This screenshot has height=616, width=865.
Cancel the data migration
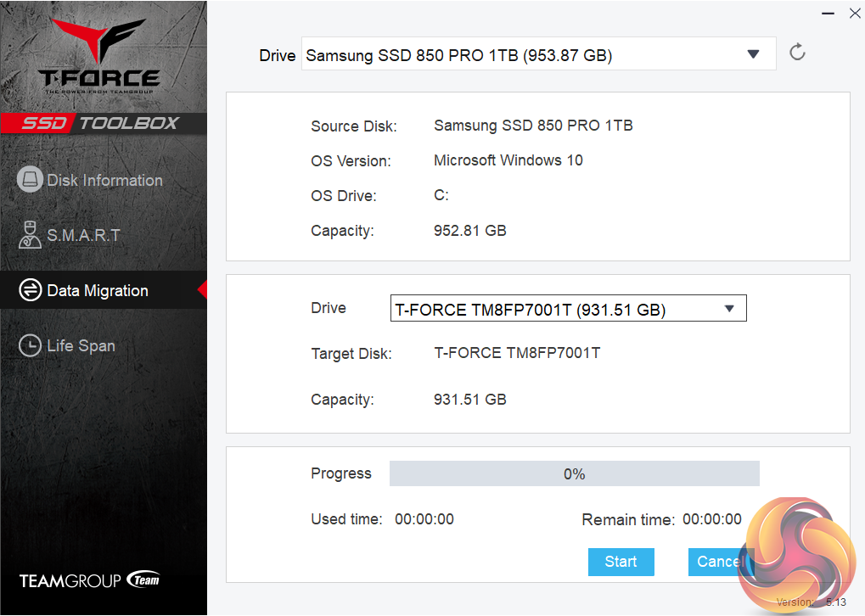719,562
